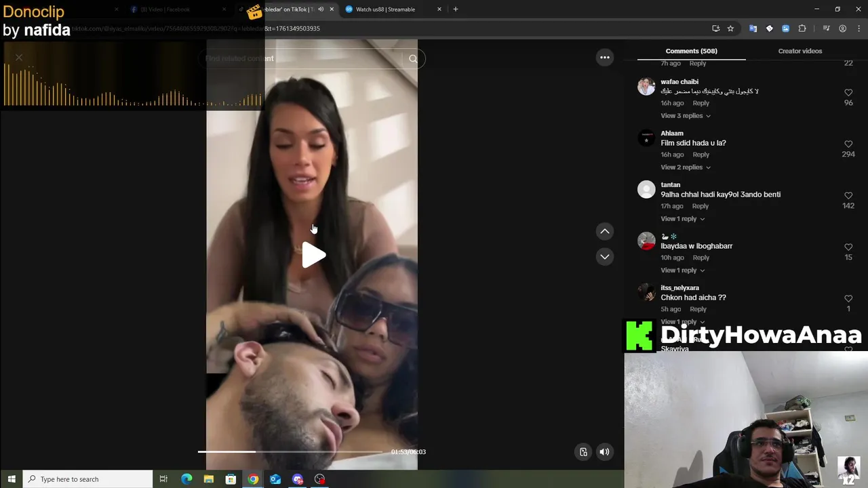The image size is (868, 488).
Task: Click the auto-scroll icon beside the volume button
Action: (583, 452)
